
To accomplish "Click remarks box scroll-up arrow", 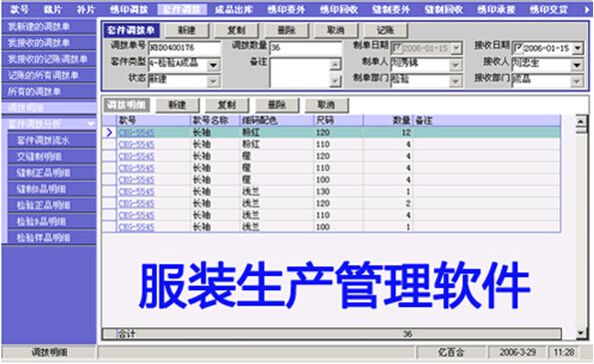I will (x=334, y=65).
